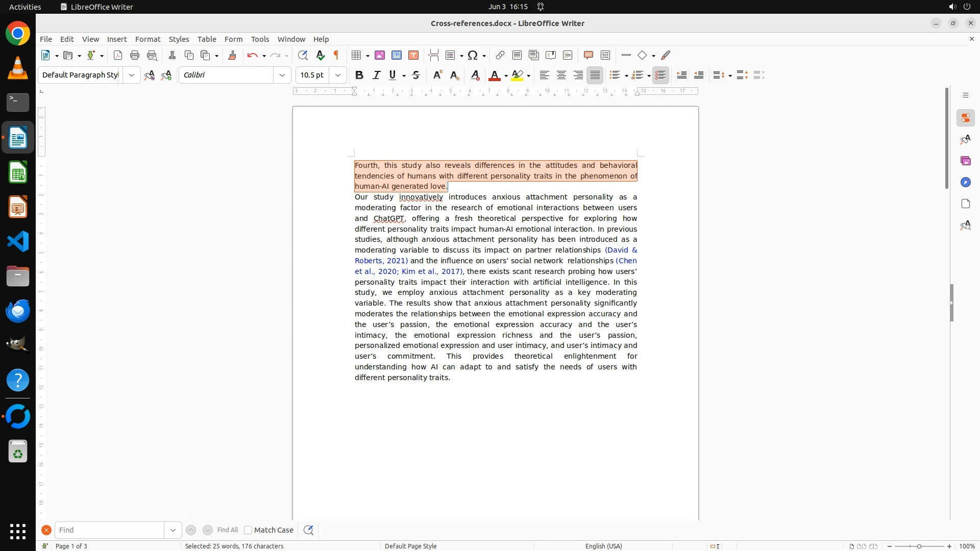Click the Insert Hyperlink icon

[x=500, y=56]
